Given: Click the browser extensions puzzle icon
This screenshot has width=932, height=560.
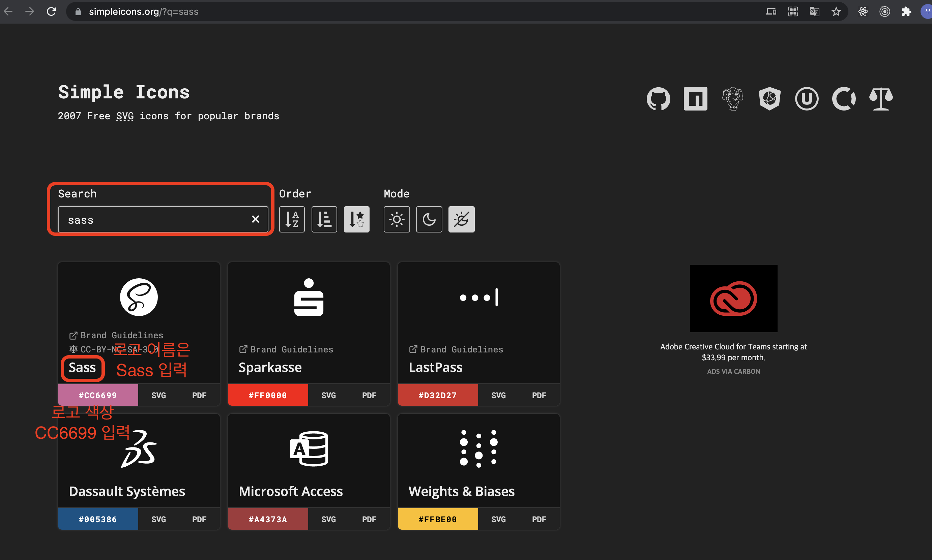Looking at the screenshot, I should 906,12.
